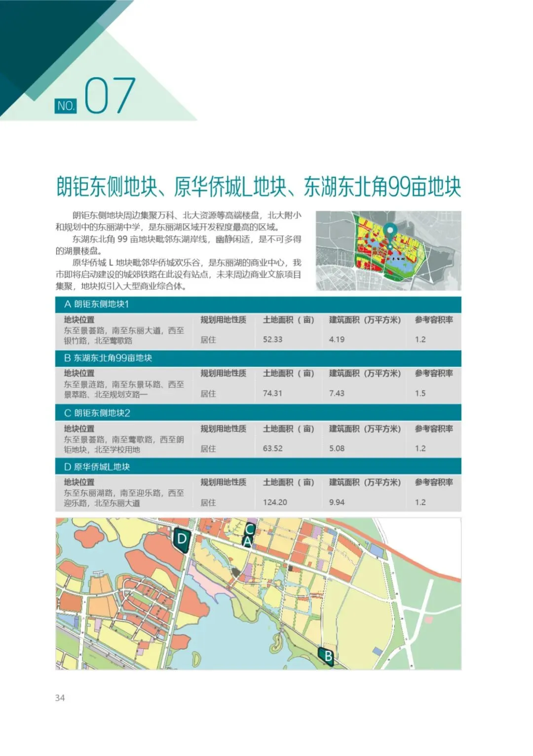Click page number 34

(60, 698)
